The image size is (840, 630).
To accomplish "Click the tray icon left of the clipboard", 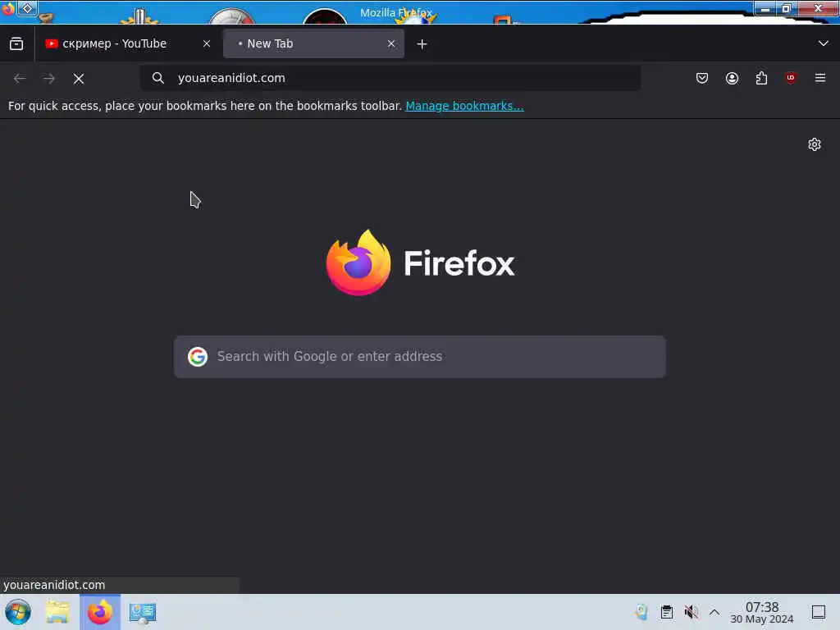I will pyautogui.click(x=641, y=612).
